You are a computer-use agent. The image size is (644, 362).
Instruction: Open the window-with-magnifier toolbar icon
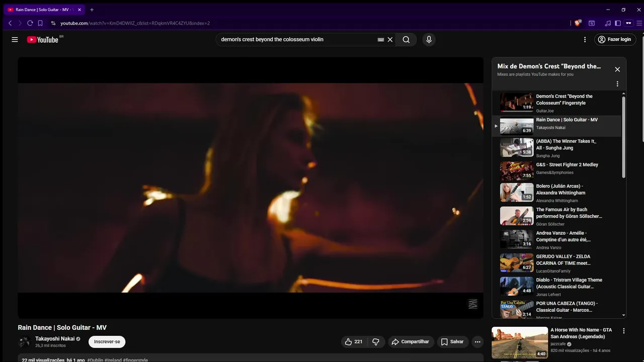coord(592,23)
